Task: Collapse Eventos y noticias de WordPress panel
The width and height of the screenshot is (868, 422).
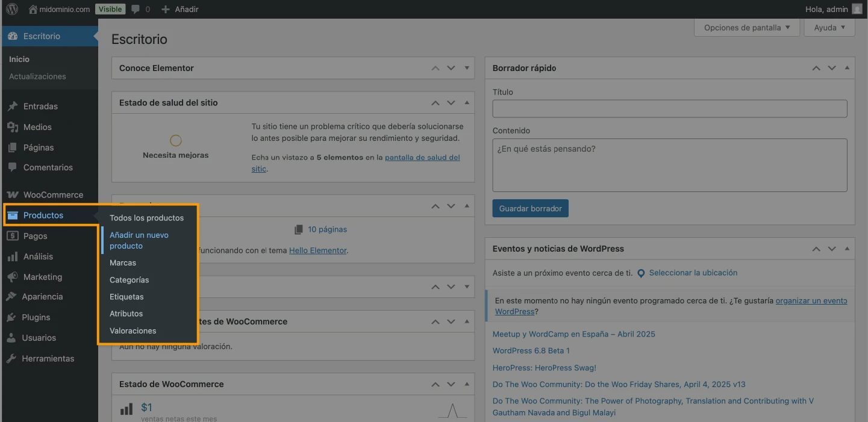Action: coord(848,249)
